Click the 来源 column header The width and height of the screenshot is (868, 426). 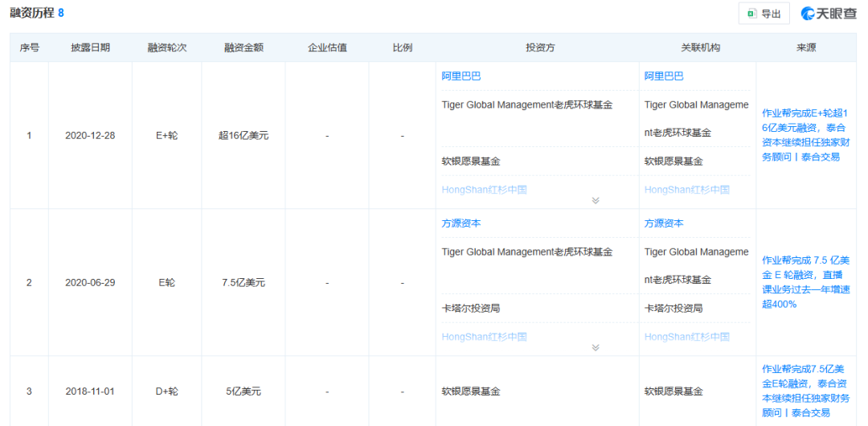pos(806,47)
